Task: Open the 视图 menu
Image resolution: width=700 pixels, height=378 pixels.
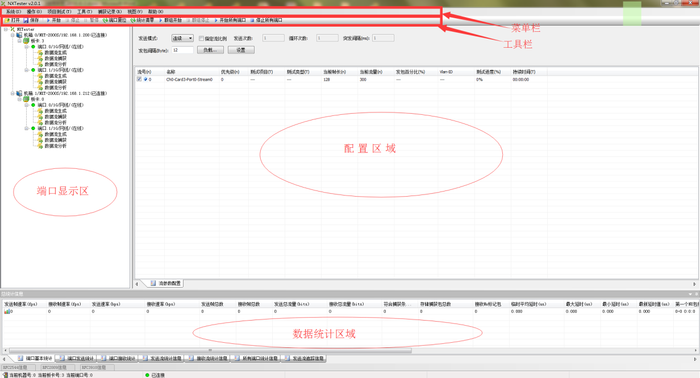Action: [x=135, y=12]
